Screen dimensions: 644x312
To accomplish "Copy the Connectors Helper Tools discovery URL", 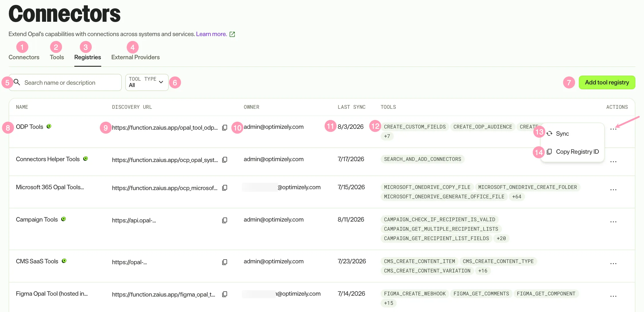I will [225, 159].
